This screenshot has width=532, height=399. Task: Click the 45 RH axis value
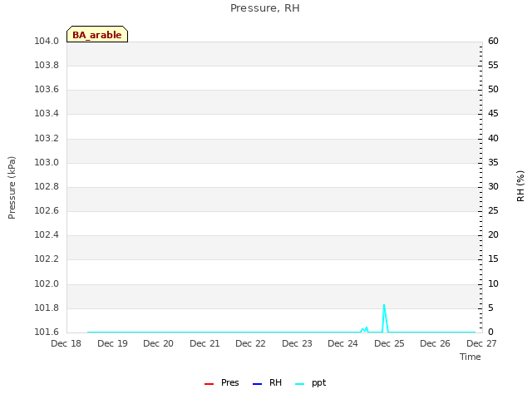(493, 113)
